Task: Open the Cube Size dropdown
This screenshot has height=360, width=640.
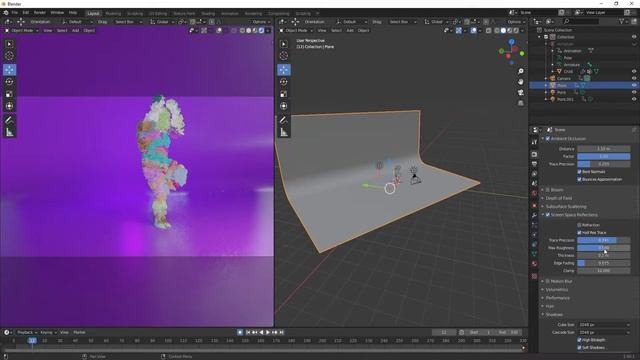Action: [x=604, y=325]
